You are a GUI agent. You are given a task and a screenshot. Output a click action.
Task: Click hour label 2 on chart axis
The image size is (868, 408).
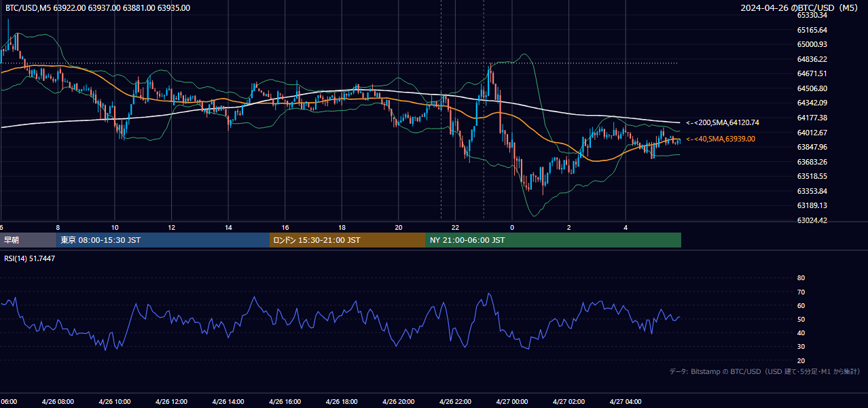click(569, 228)
